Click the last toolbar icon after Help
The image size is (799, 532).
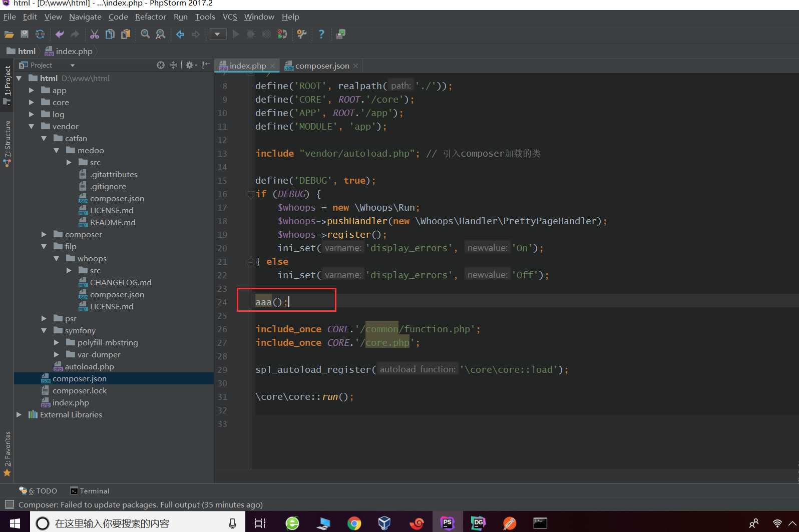tap(341, 34)
